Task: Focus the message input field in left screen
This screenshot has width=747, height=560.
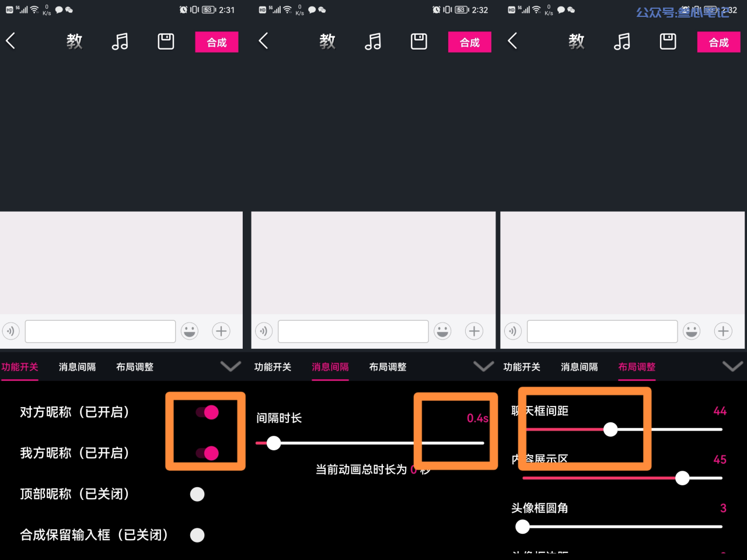Action: [100, 331]
